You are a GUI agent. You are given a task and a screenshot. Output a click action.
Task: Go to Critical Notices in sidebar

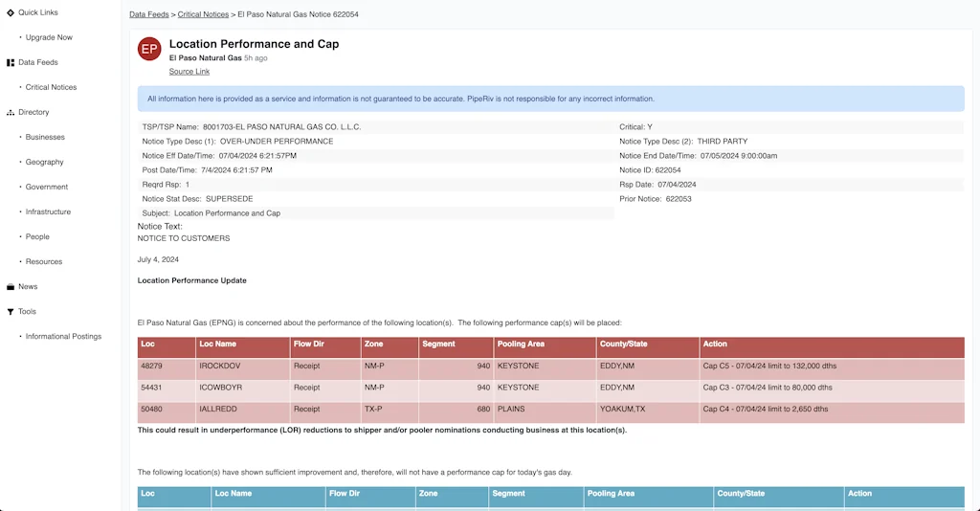tap(52, 87)
